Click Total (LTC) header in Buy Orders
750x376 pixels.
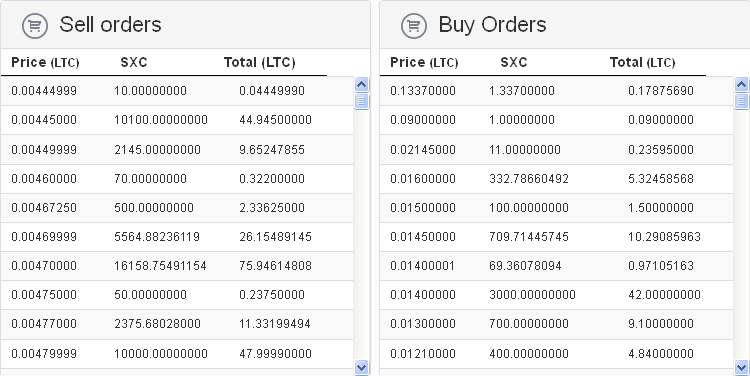click(642, 63)
